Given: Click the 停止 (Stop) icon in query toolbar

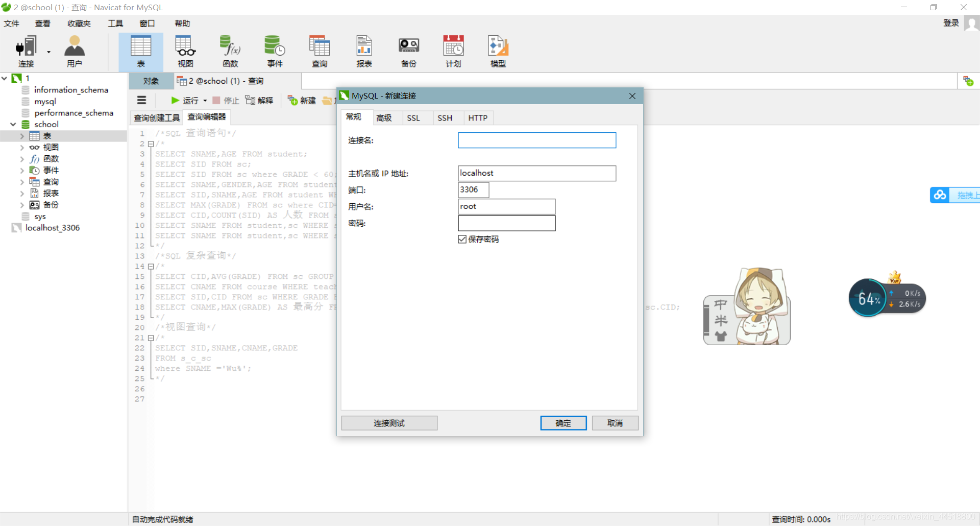Looking at the screenshot, I should click(x=216, y=100).
